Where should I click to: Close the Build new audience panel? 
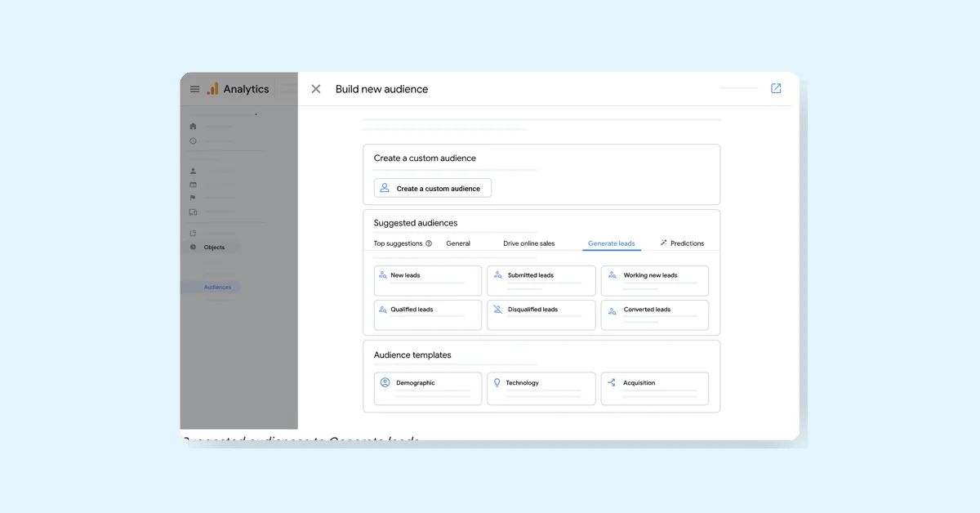(x=315, y=89)
